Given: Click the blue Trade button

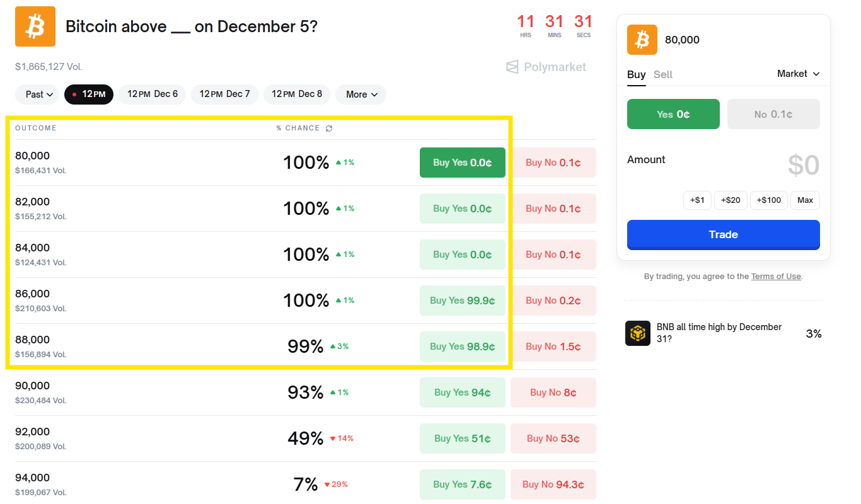Looking at the screenshot, I should 723,234.
